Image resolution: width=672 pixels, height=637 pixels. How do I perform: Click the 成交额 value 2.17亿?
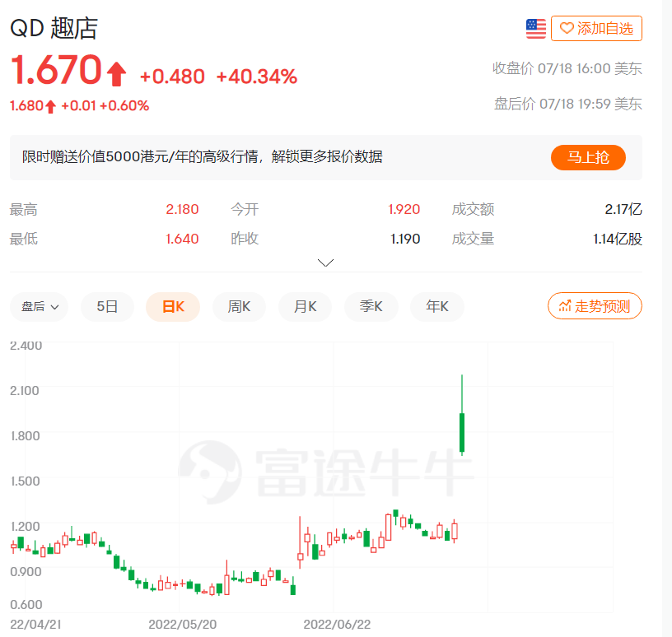click(623, 210)
